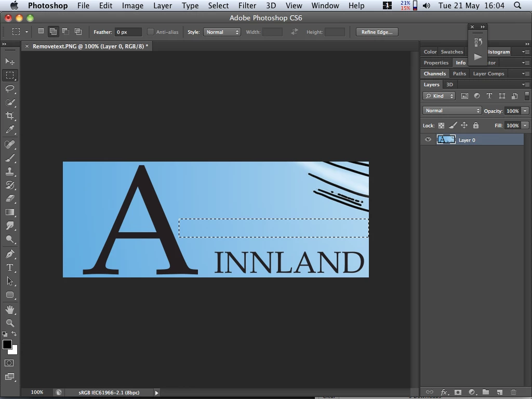Select the Pen tool
Image resolution: width=532 pixels, height=399 pixels.
10,254
